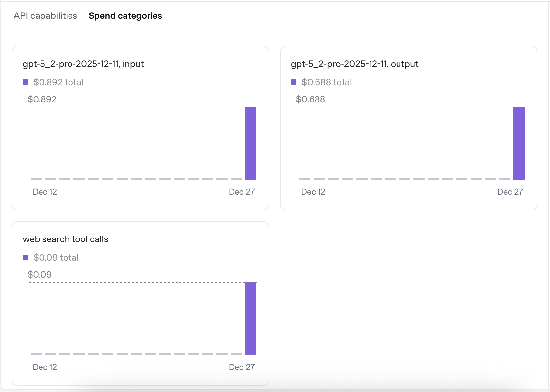Switch to the API capabilities tab
The height and width of the screenshot is (392, 550).
[x=45, y=16]
